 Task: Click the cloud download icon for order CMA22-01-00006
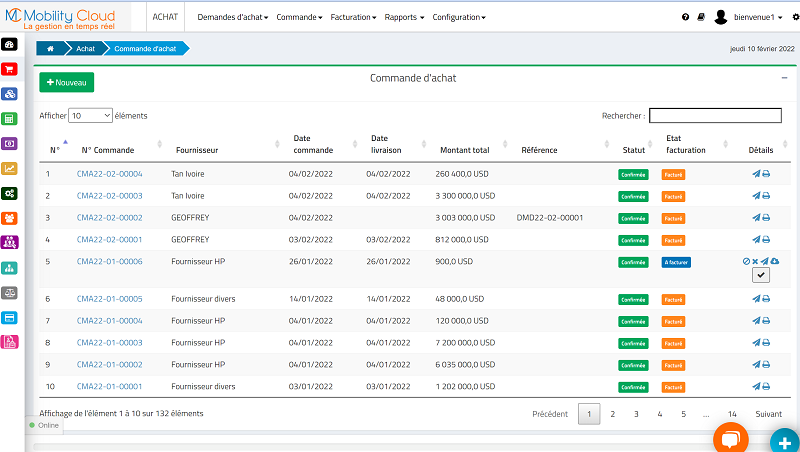tap(775, 261)
